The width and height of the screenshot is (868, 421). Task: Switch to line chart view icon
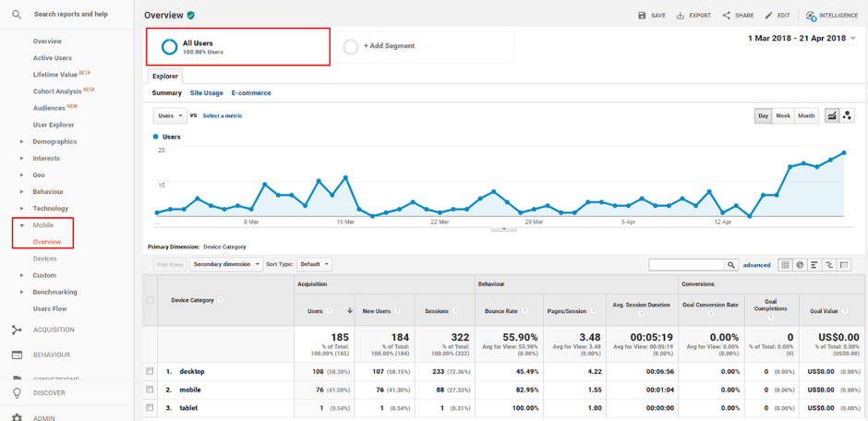point(832,115)
